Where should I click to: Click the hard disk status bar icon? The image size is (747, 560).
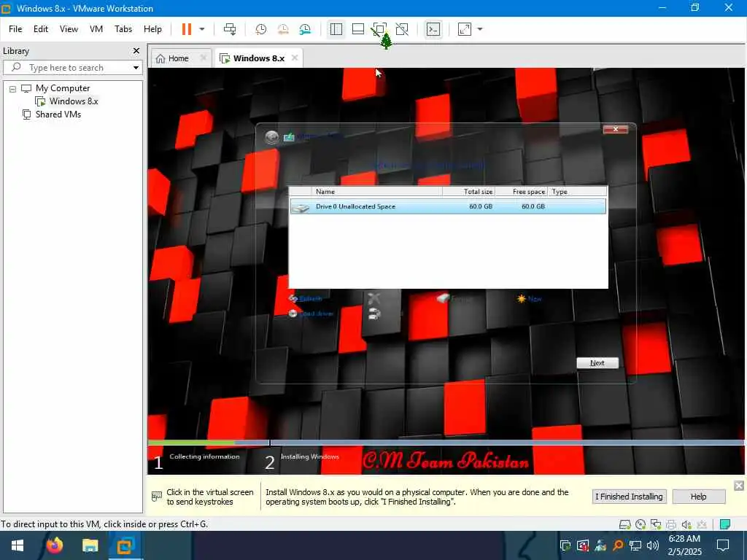[624, 524]
